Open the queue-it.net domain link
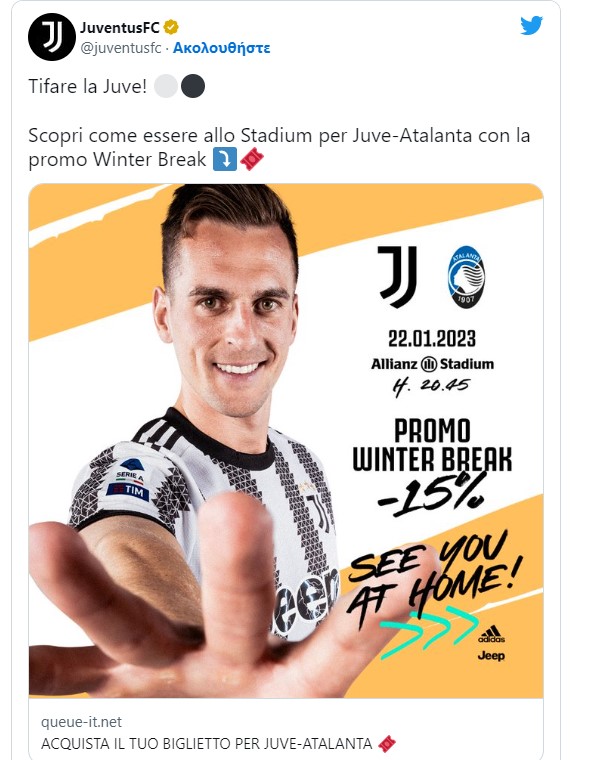This screenshot has width=596, height=760. tap(81, 722)
